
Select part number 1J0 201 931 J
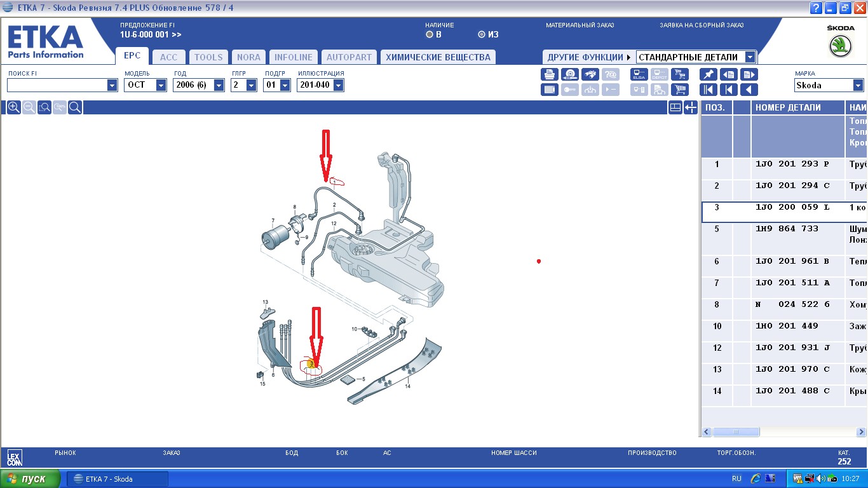(x=792, y=348)
